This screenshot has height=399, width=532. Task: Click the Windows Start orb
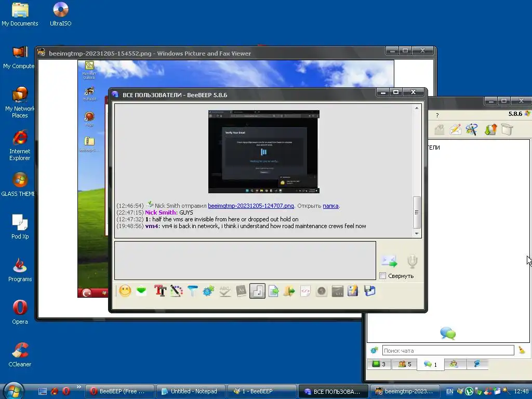[x=14, y=390]
